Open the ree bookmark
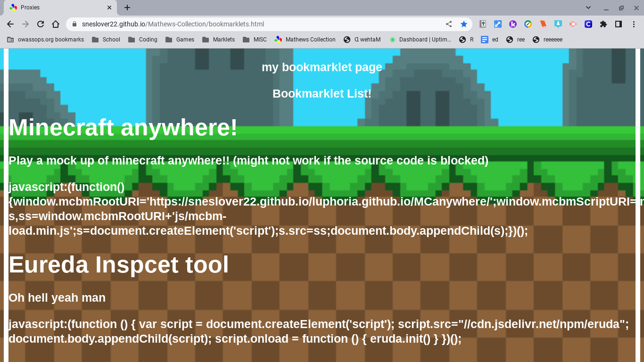Viewport: 644px width, 362px height. (515, 40)
